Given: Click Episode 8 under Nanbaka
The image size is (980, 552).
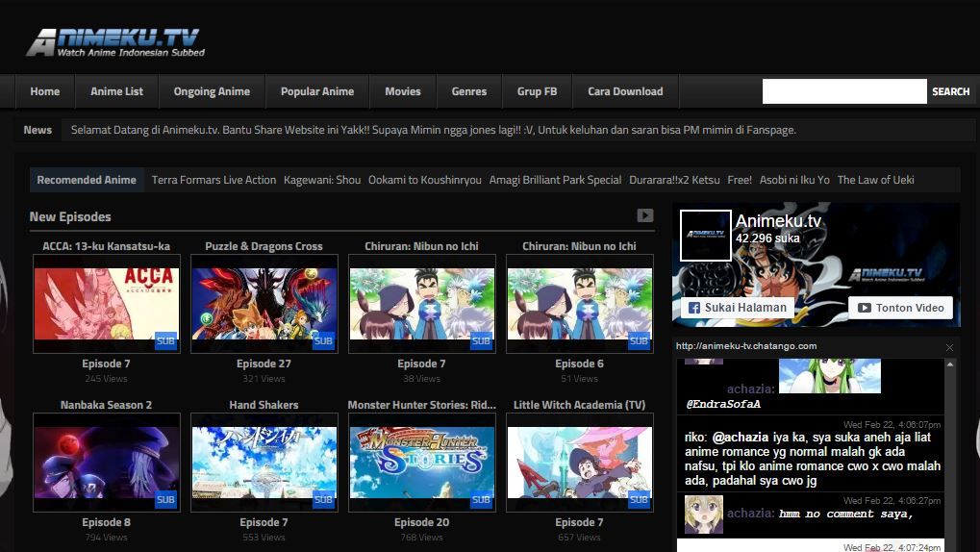Looking at the screenshot, I should pos(106,522).
